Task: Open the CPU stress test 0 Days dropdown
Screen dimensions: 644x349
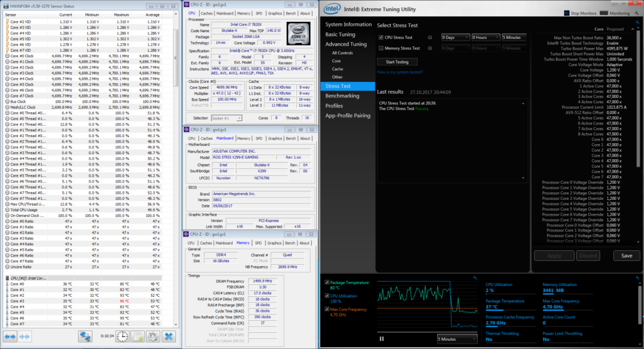Action: [455, 37]
